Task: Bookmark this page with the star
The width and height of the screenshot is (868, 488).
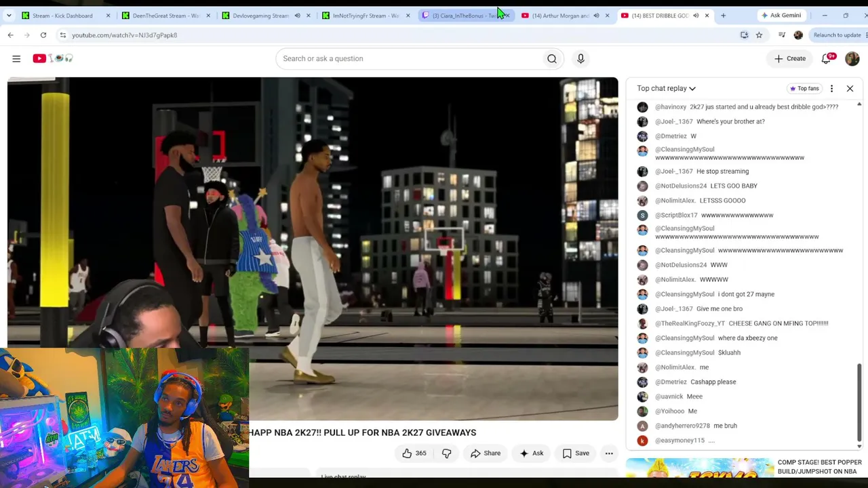Action: pos(759,35)
